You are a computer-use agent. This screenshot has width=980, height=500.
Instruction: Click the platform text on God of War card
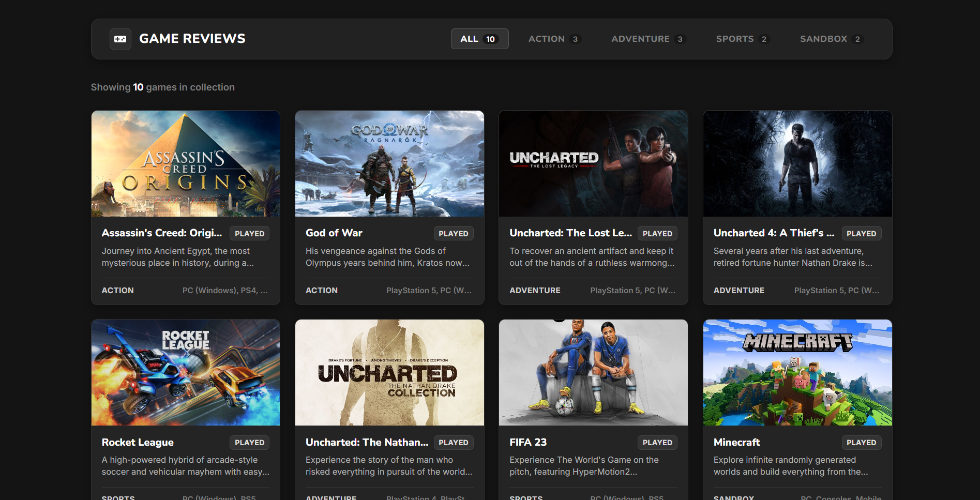(x=429, y=291)
